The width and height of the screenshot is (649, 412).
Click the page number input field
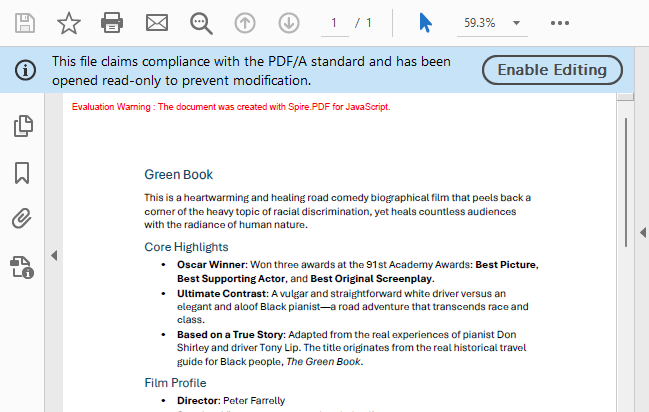click(x=334, y=23)
